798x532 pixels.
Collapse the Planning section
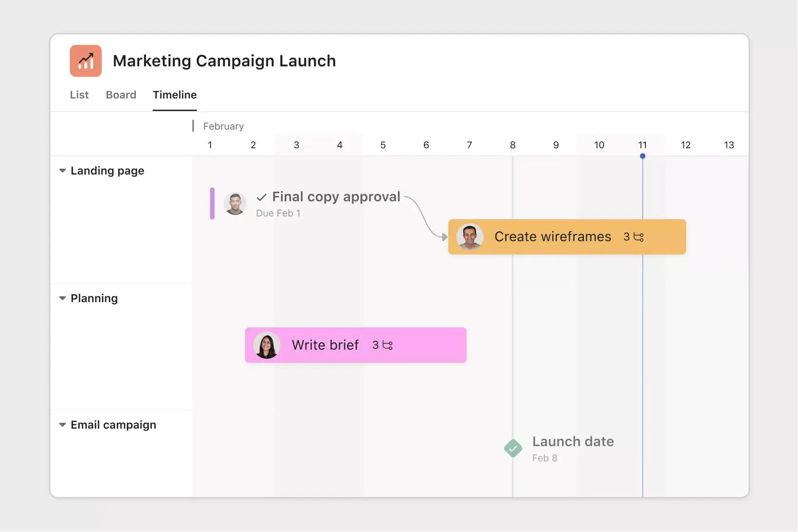[62, 298]
